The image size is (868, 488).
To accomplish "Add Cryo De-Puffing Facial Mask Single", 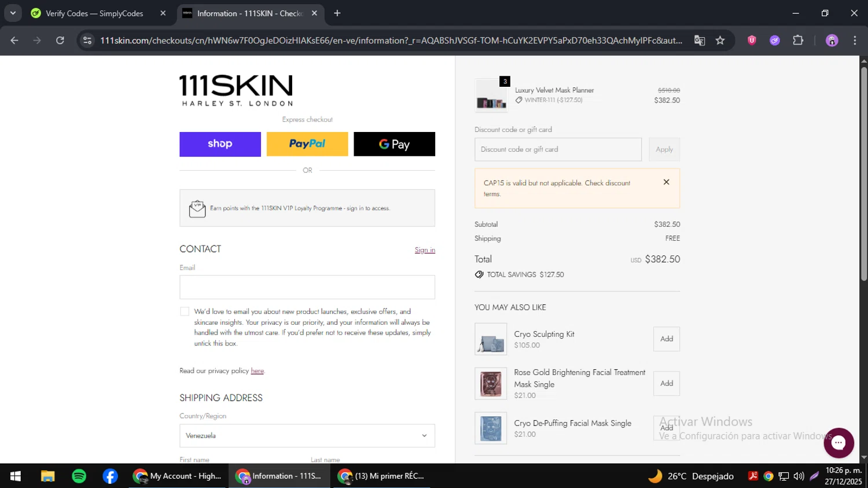I will click(x=667, y=428).
